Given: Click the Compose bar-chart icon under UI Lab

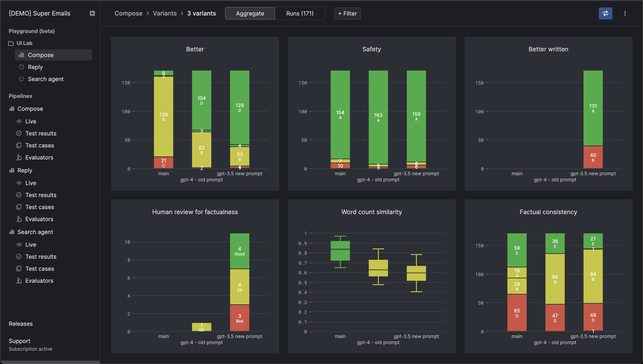Looking at the screenshot, I should click(x=21, y=55).
